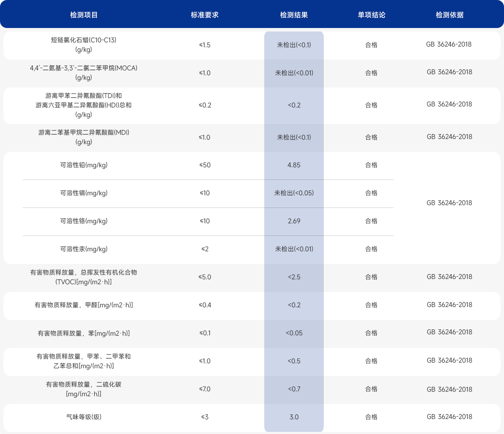Click the 标准要求 column header
Image resolution: width=504 pixels, height=434 pixels.
tap(204, 15)
